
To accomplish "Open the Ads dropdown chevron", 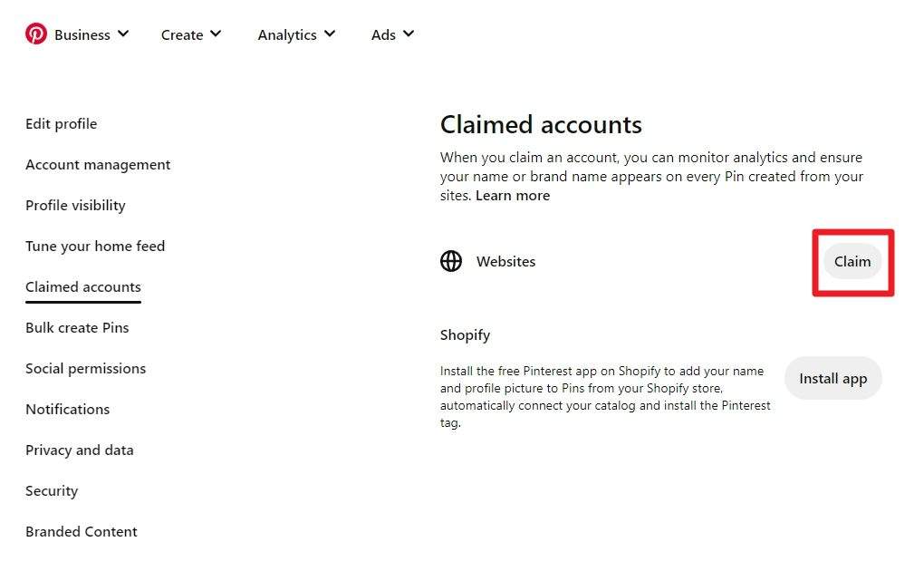I will point(409,34).
